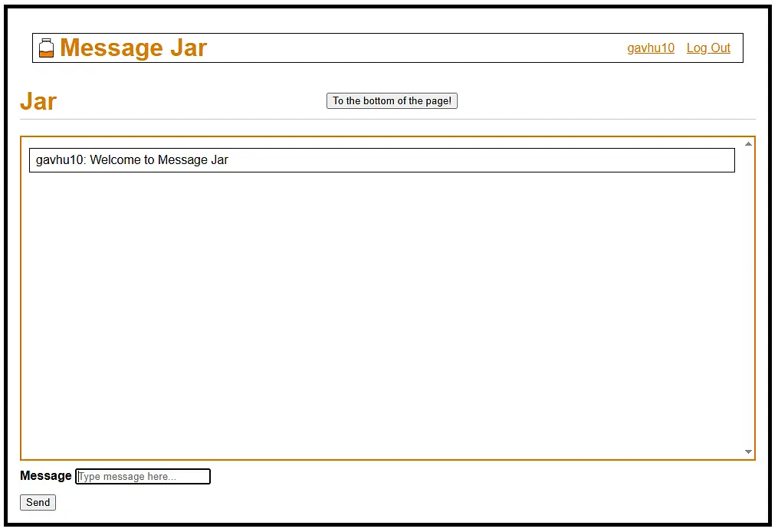
Task: Click the Log Out link
Action: click(707, 48)
